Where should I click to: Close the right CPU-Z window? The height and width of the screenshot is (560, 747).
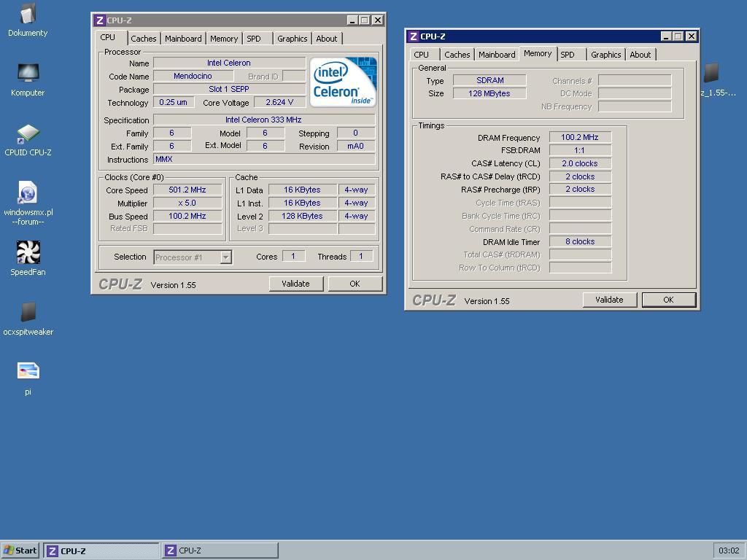pyautogui.click(x=692, y=36)
